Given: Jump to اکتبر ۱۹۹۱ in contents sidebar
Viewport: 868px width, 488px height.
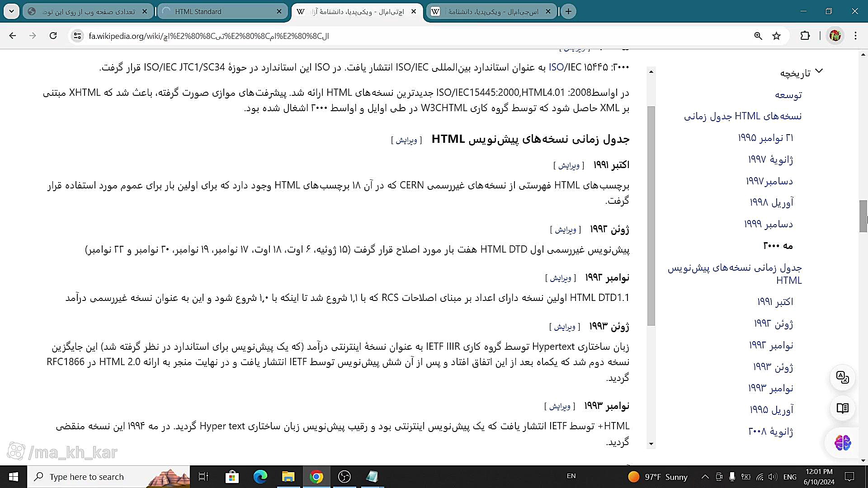Looking at the screenshot, I should (775, 302).
